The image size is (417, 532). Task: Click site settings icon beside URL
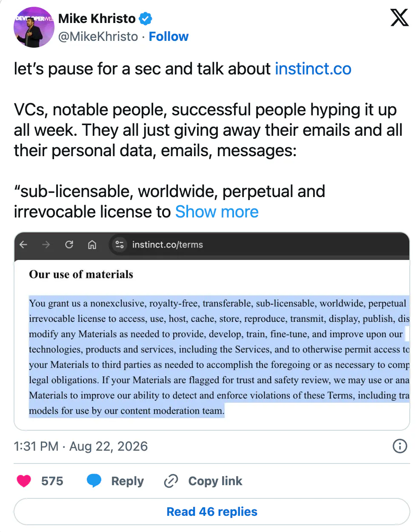120,245
